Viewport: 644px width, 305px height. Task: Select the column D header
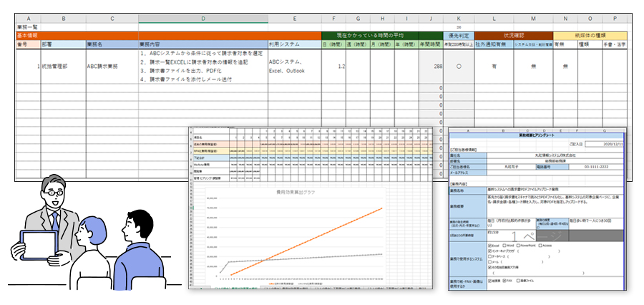coord(203,18)
